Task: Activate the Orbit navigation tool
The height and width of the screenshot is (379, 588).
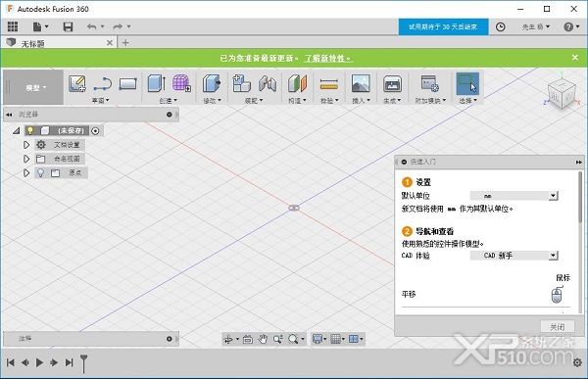Action: tap(228, 339)
